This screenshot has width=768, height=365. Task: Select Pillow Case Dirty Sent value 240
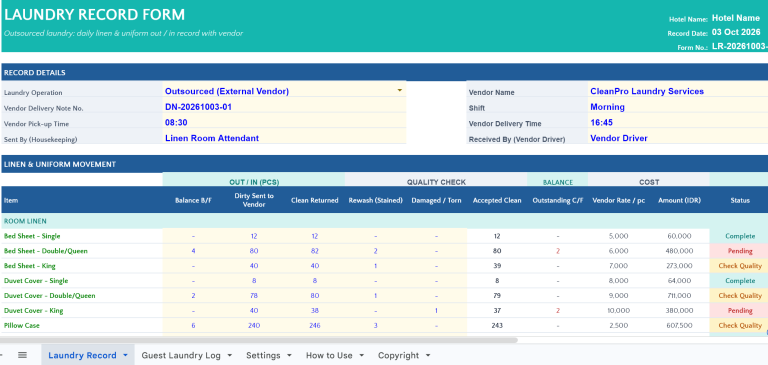pos(254,325)
